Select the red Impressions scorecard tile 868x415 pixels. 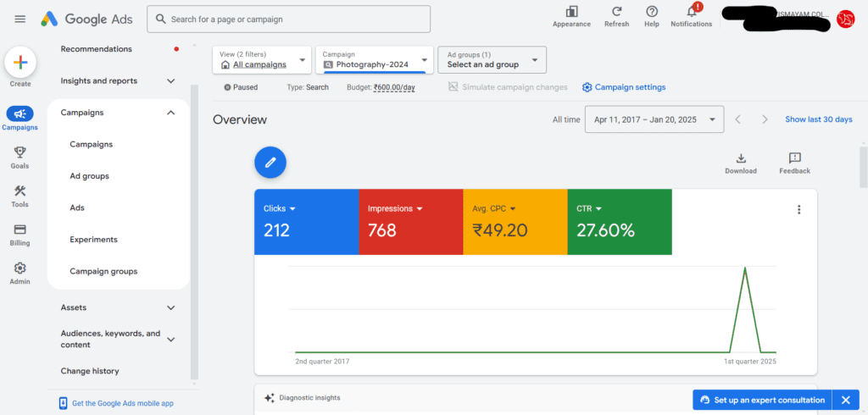pos(411,222)
